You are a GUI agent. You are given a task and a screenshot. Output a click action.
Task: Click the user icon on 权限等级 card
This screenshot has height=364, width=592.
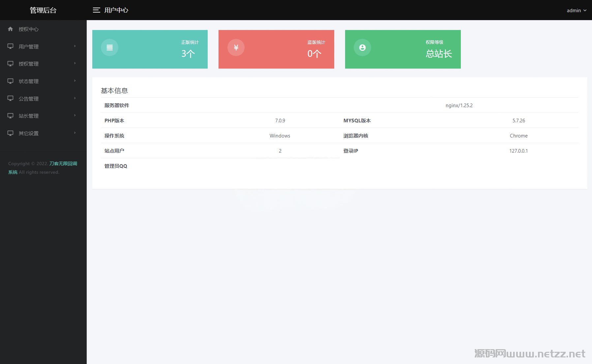coord(362,47)
